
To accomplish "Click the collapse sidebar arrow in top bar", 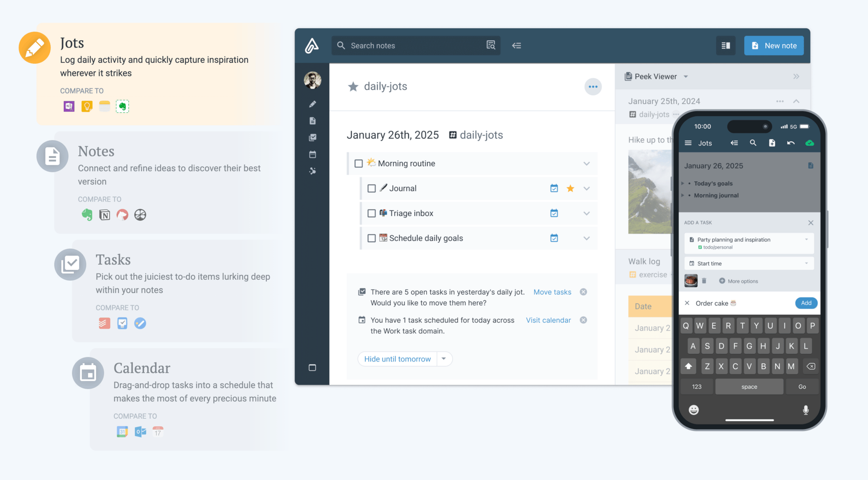I will [516, 45].
